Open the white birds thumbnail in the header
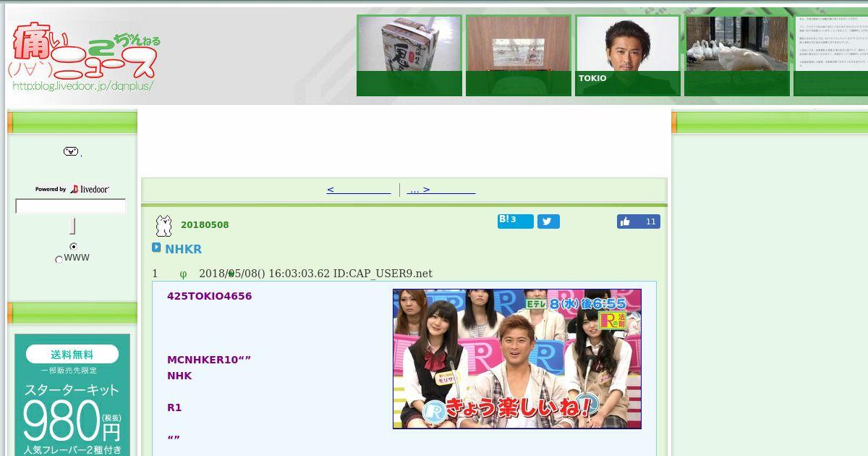Screen dimensions: 868x456 coord(737,56)
